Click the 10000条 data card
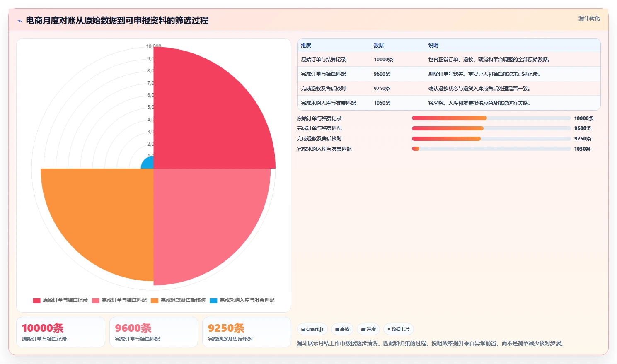The height and width of the screenshot is (364, 617). tap(60, 332)
